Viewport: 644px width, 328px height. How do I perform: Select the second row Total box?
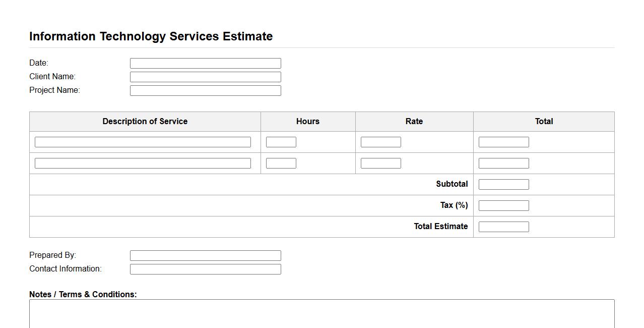[x=503, y=163]
